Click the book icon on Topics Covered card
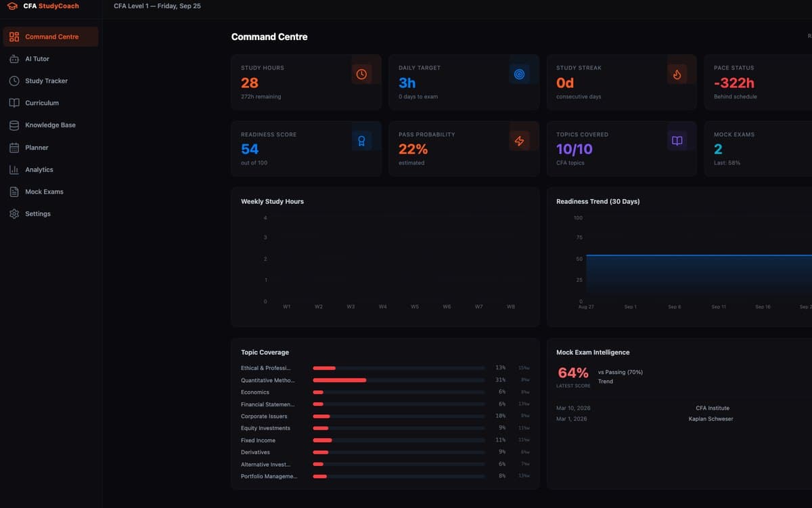 [677, 141]
